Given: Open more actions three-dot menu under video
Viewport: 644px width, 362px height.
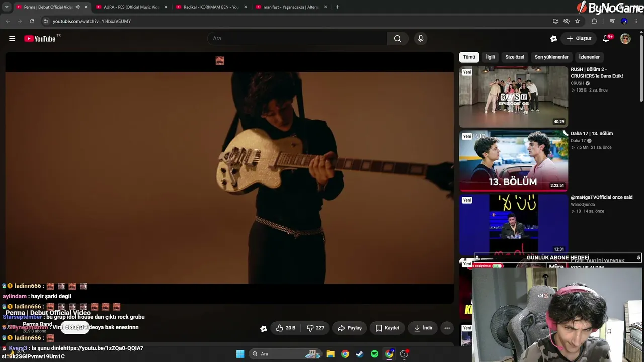Looking at the screenshot, I should 447,328.
